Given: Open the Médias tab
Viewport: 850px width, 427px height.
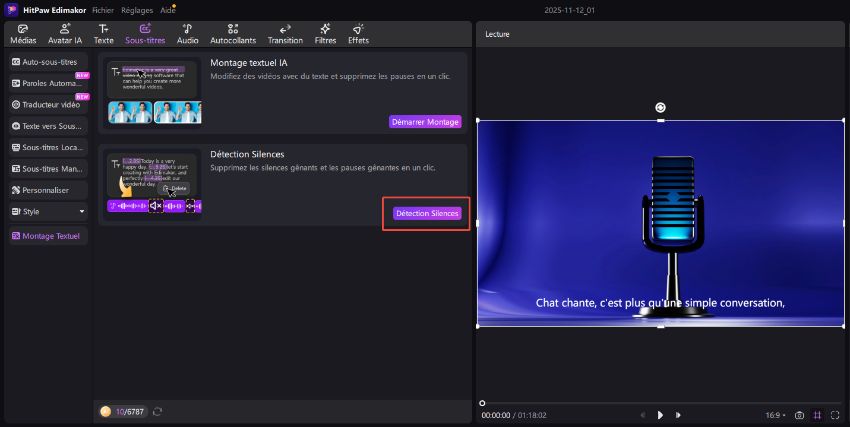Looking at the screenshot, I should [23, 34].
